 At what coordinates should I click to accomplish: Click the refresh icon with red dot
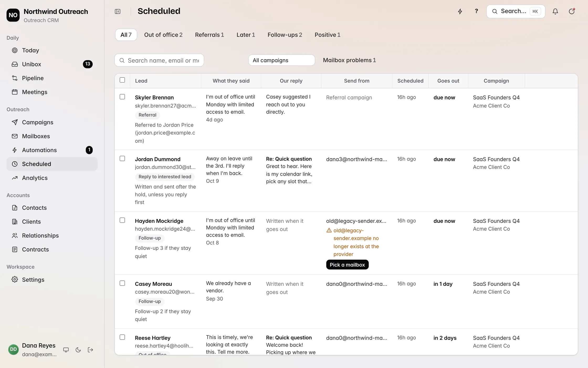(x=571, y=11)
